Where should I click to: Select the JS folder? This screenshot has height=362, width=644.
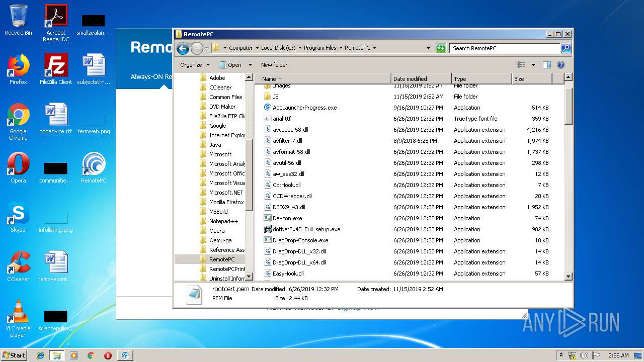click(x=275, y=97)
